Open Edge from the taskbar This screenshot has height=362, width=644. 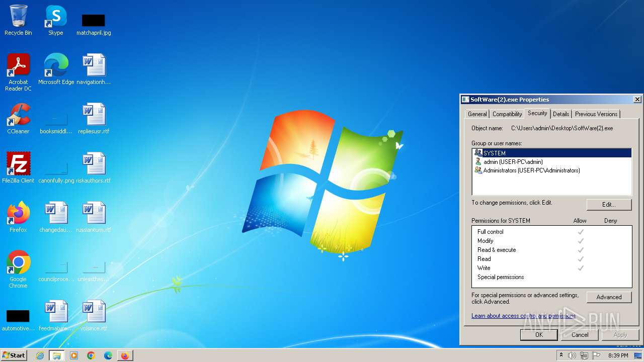click(108, 355)
